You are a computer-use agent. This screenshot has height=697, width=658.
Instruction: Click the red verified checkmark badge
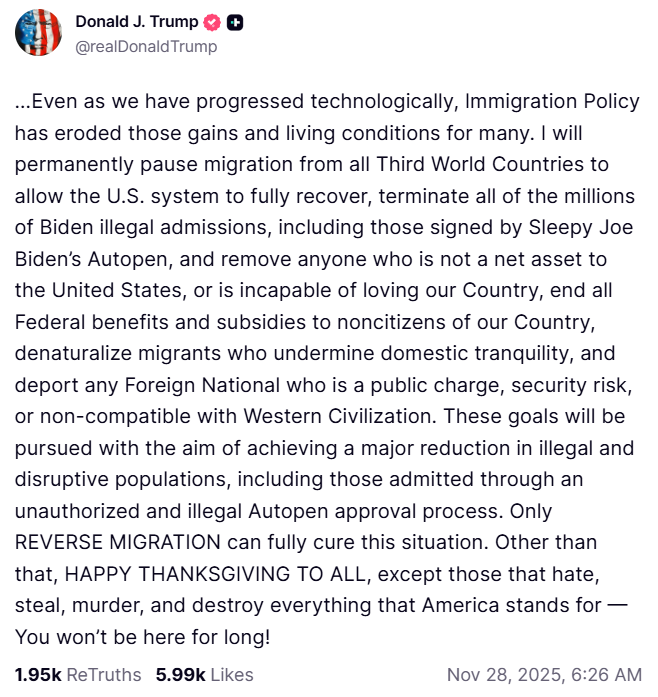pos(213,22)
